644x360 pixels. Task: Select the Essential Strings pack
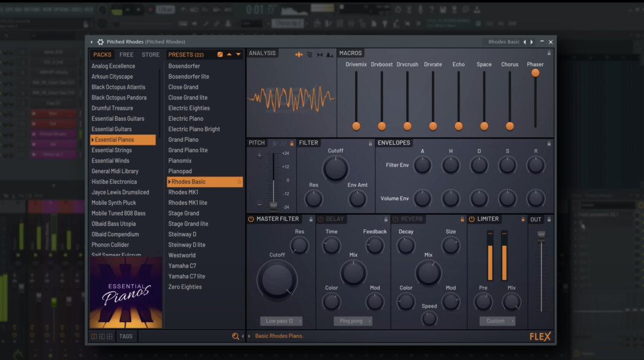112,150
